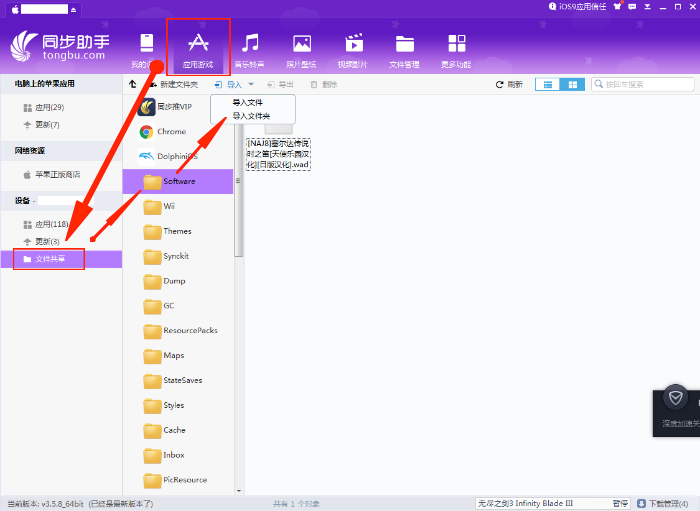Click the eject device icon
The image size is (700, 511).
pyautogui.click(x=74, y=9)
